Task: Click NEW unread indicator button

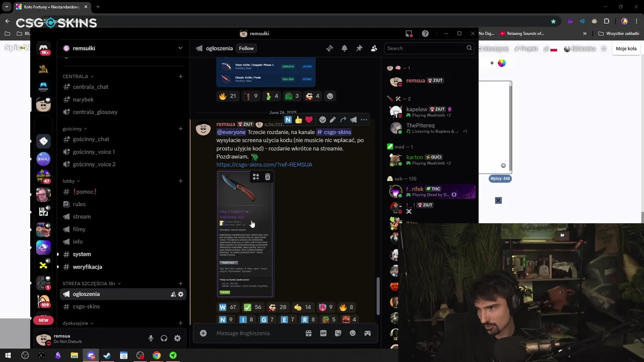Action: [x=44, y=320]
